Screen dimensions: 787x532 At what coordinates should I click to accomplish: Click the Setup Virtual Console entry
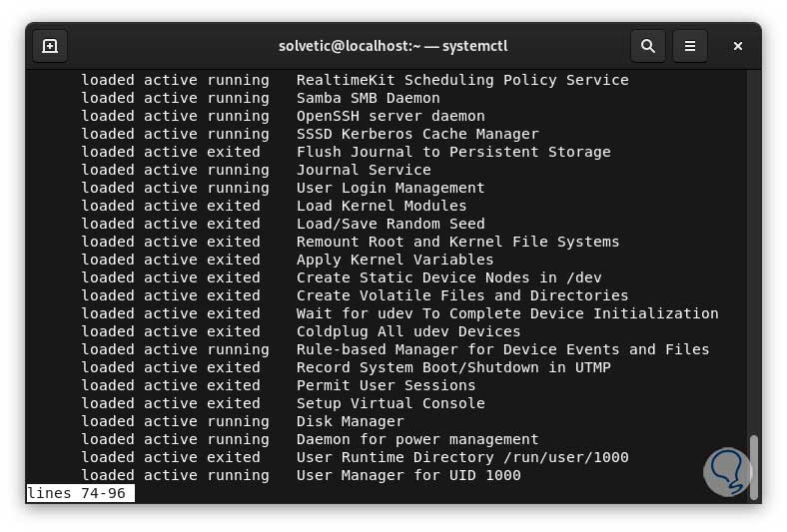[x=391, y=403]
